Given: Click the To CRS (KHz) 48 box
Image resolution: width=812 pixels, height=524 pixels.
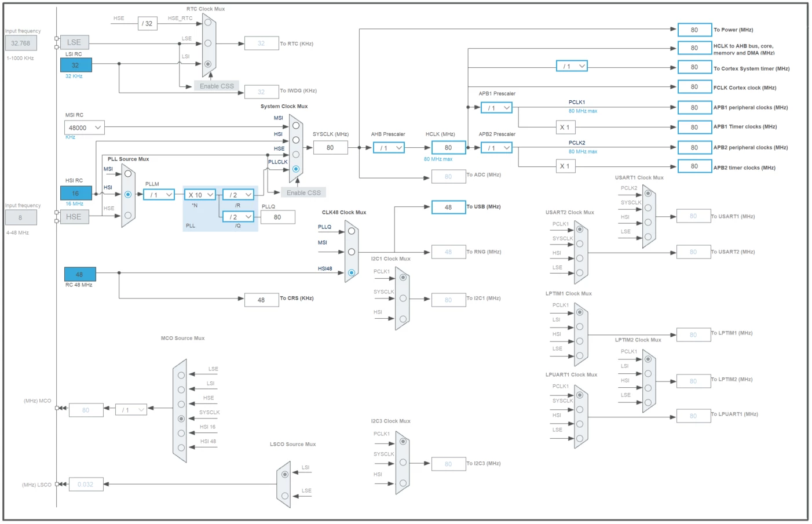Looking at the screenshot, I should click(261, 300).
